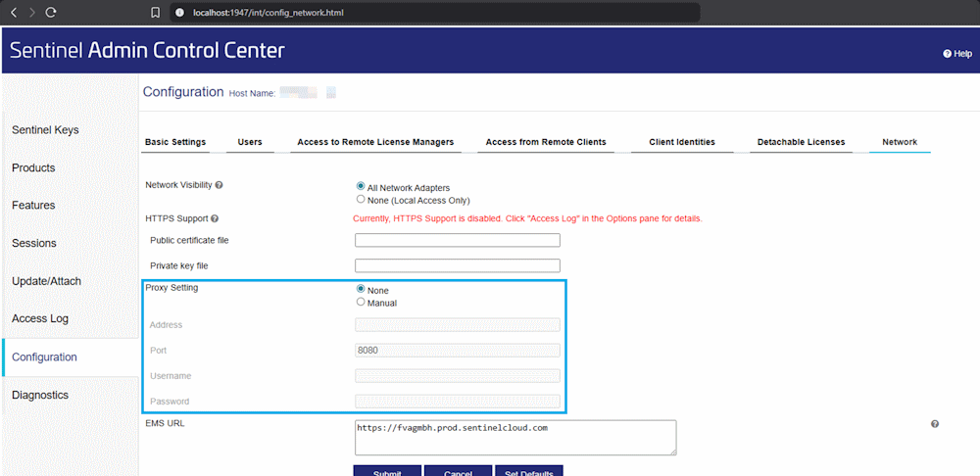Viewport: 980px width, 476px height.
Task: Open Sentinel Keys in sidebar
Action: pos(45,130)
